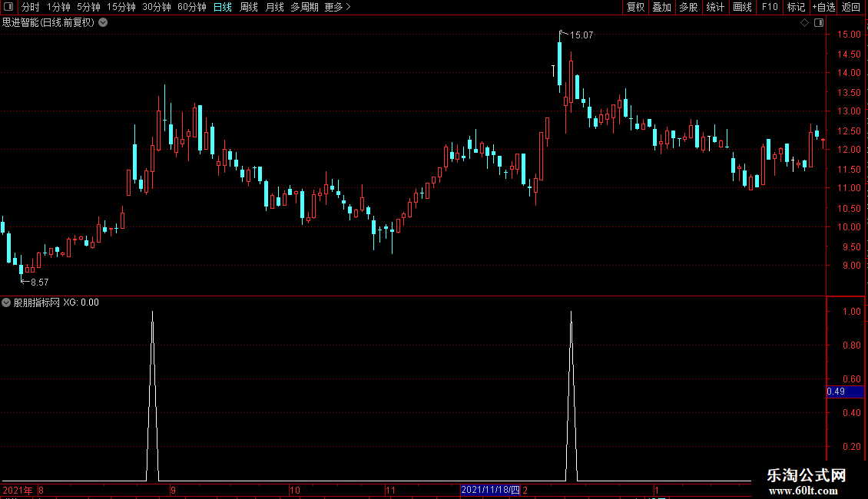Click the 返回 back button
Screen dimensions: 868x499
[x=851, y=7]
